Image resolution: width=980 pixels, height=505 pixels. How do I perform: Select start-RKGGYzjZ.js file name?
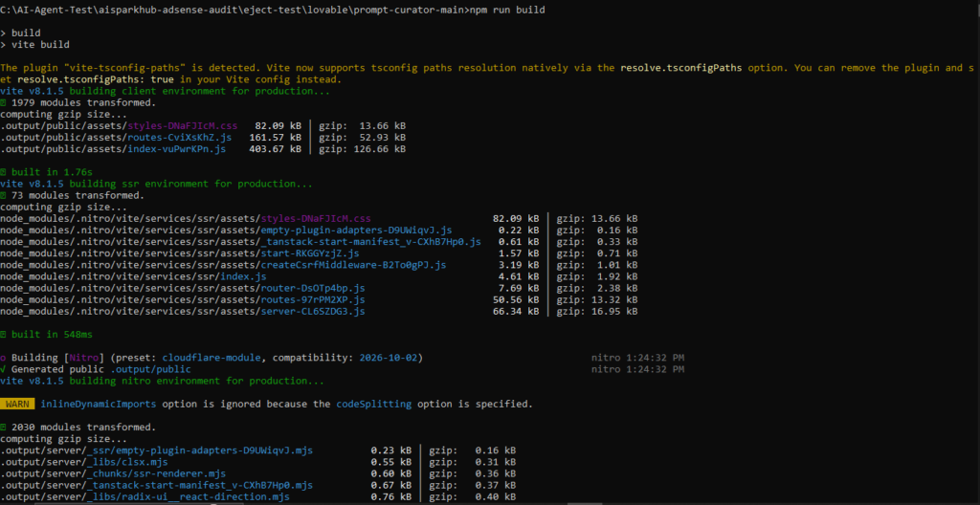point(310,253)
